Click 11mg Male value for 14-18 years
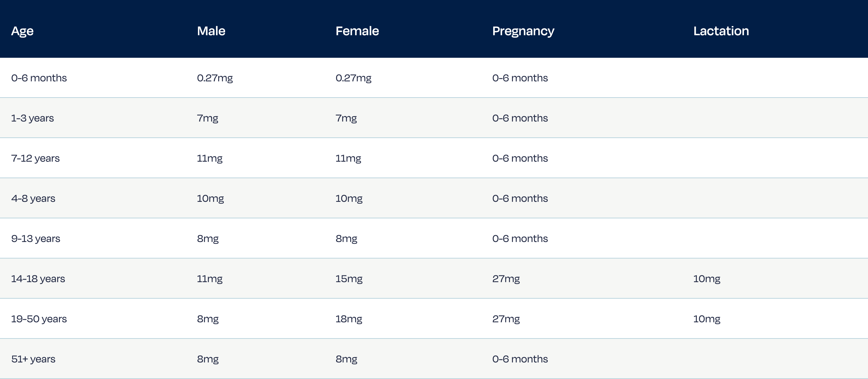Viewport: 868px width, 379px height. click(x=210, y=279)
